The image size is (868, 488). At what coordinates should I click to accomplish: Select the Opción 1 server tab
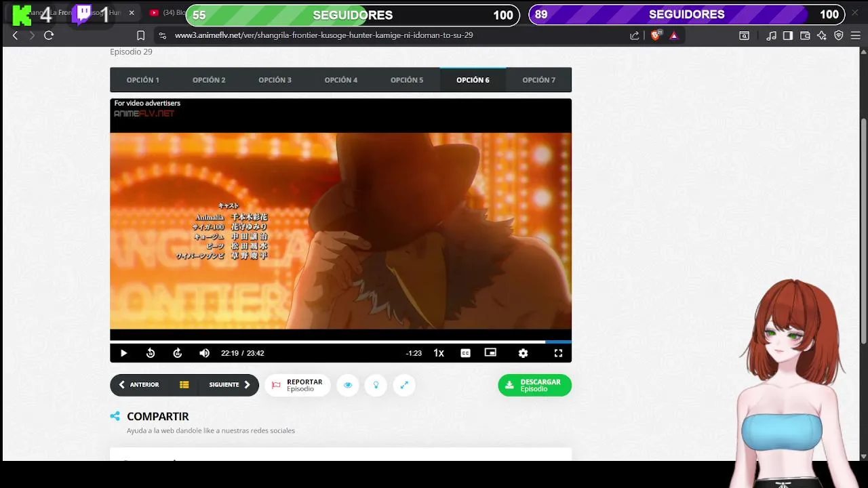tap(143, 80)
